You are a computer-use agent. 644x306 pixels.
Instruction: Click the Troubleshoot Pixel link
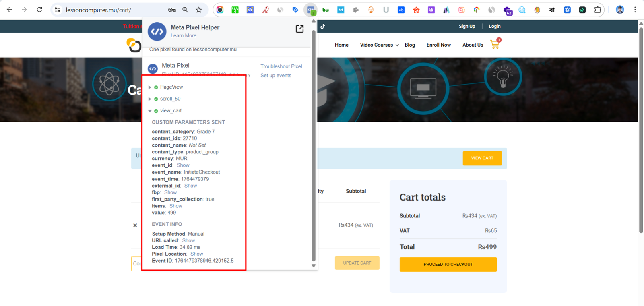(281, 66)
